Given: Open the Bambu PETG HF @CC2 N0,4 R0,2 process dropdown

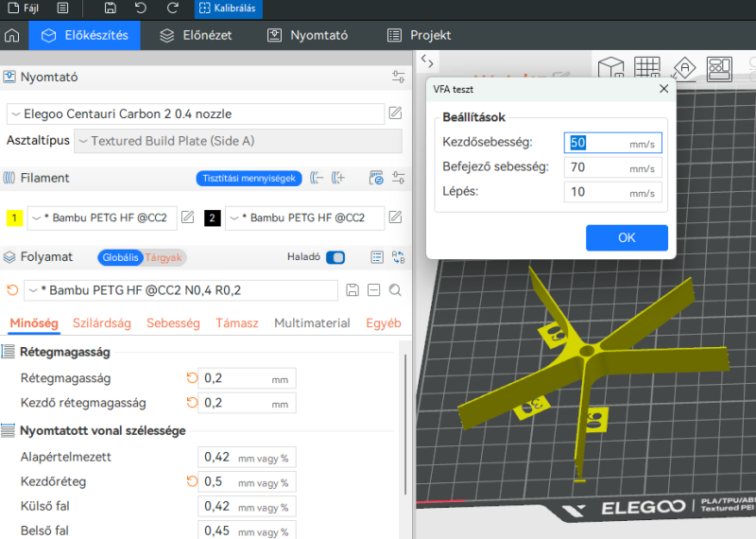Looking at the screenshot, I should (x=180, y=290).
